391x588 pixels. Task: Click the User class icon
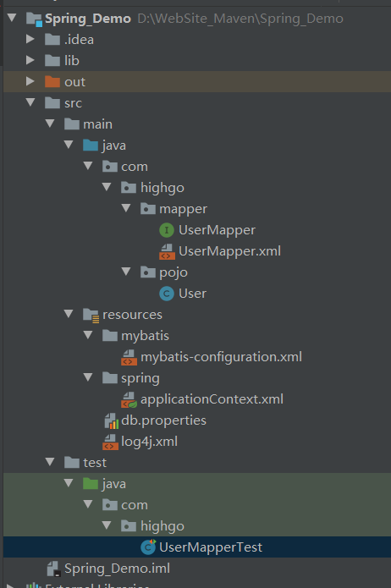pyautogui.click(x=167, y=294)
